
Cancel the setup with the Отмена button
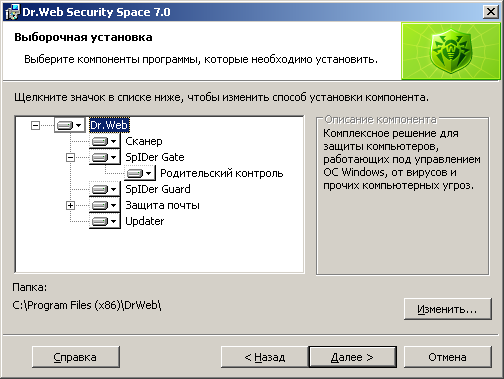[448, 357]
